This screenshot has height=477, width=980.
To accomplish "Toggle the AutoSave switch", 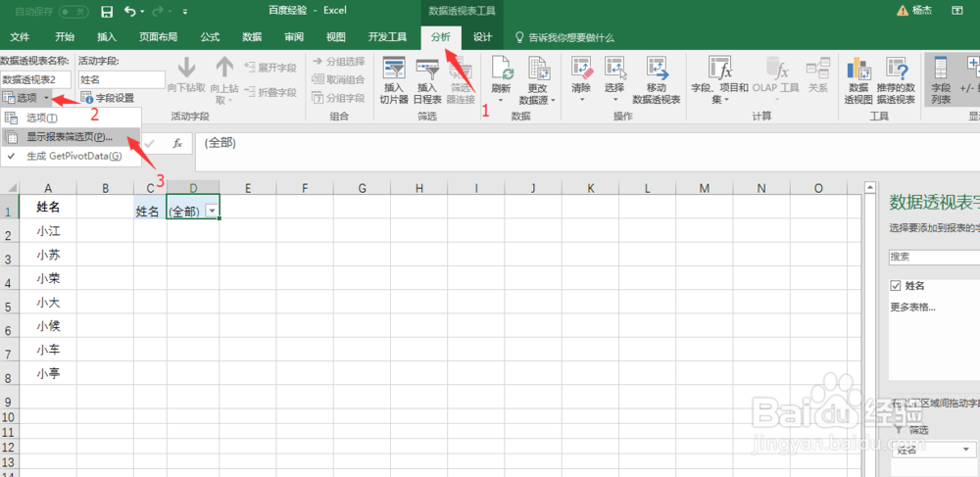I will (73, 11).
